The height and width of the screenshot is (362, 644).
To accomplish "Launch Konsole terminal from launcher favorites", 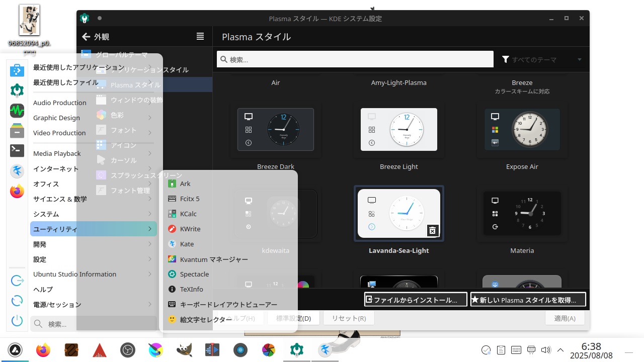I will pos(17,150).
